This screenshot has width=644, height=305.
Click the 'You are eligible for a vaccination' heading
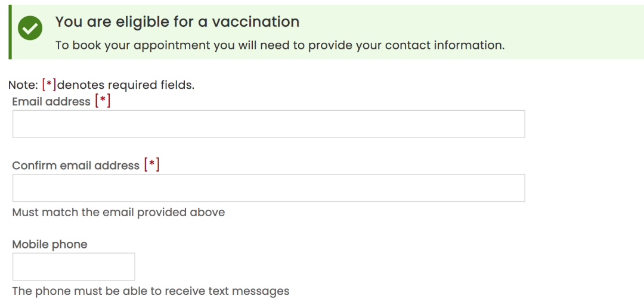point(177,22)
